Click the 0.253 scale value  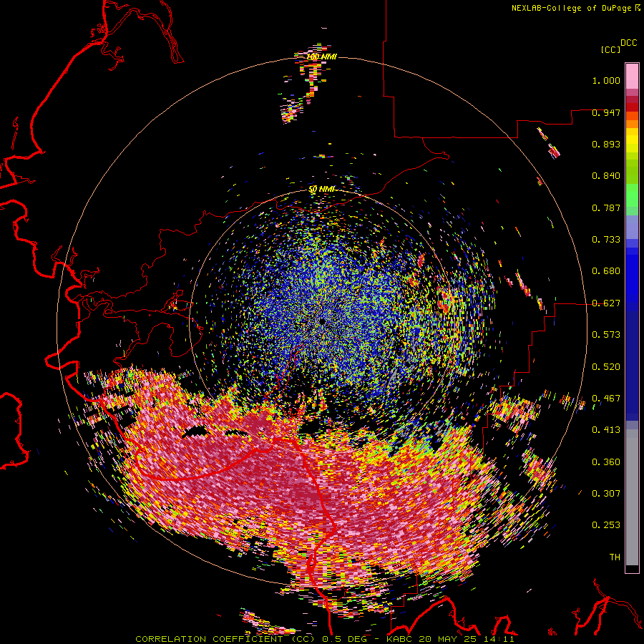click(x=606, y=525)
